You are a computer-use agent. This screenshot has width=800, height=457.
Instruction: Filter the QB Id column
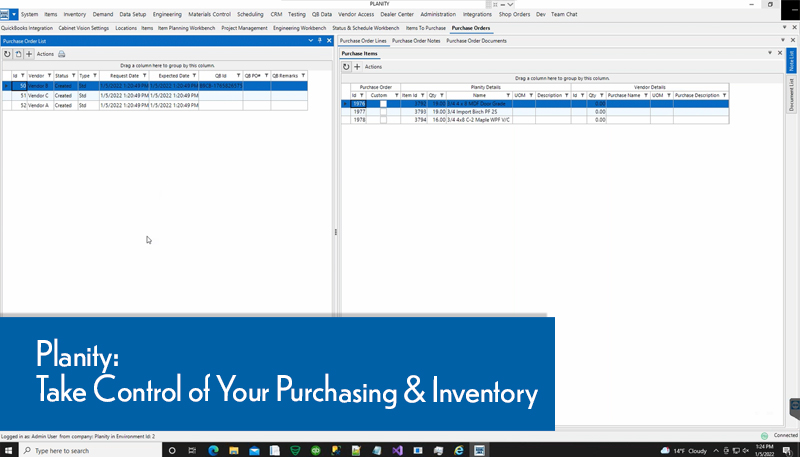(238, 75)
